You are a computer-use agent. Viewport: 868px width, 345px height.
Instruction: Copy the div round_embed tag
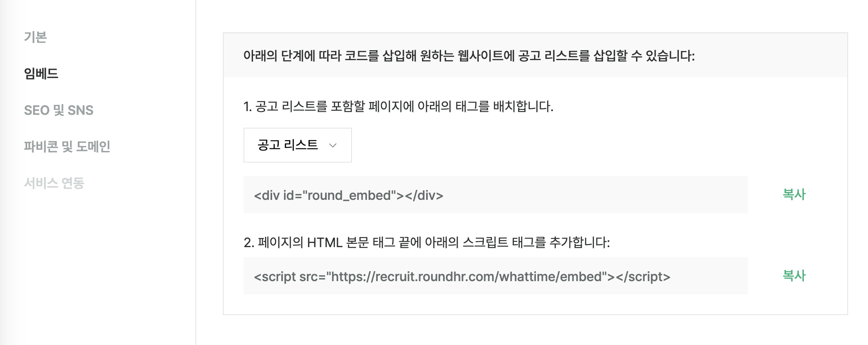point(793,194)
